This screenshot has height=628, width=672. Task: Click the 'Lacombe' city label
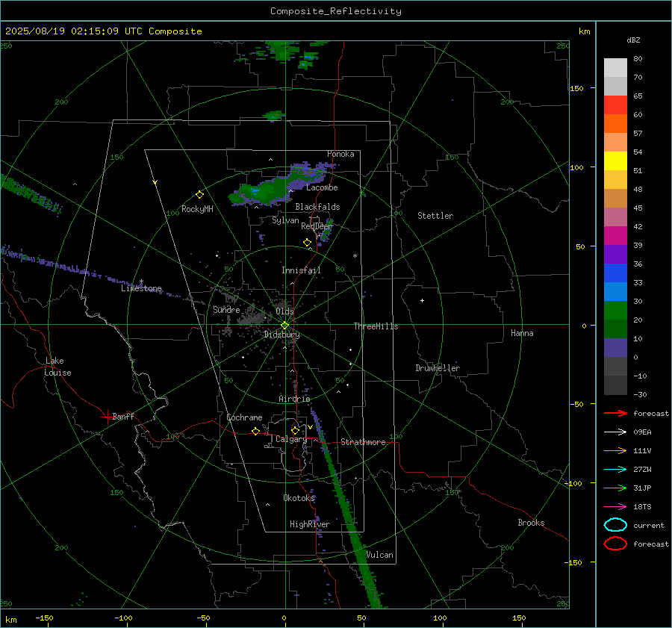[x=322, y=187]
